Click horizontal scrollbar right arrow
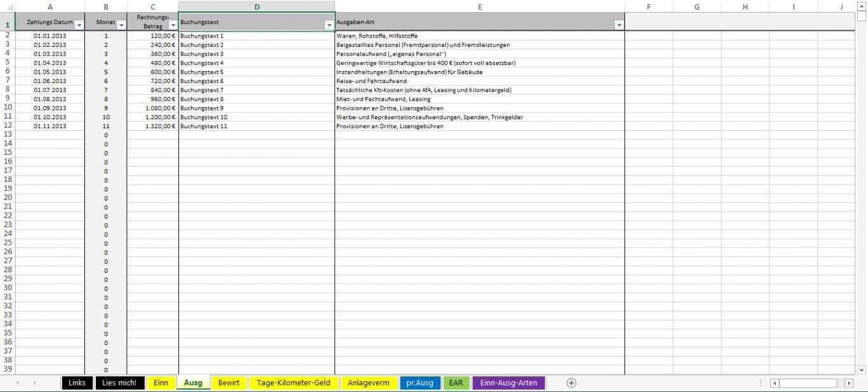Viewport: 868px width, 392px height. pos(849,383)
